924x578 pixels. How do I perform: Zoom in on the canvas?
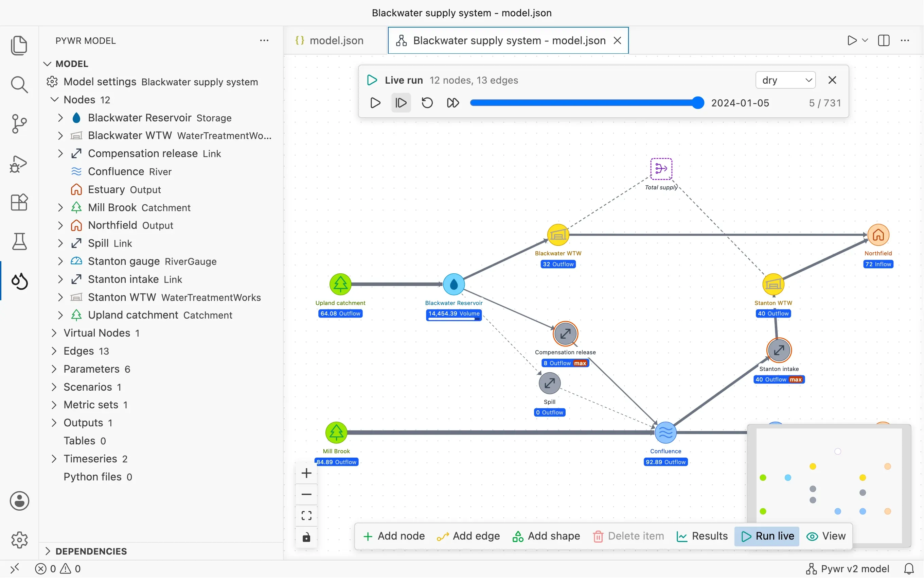pyautogui.click(x=306, y=473)
